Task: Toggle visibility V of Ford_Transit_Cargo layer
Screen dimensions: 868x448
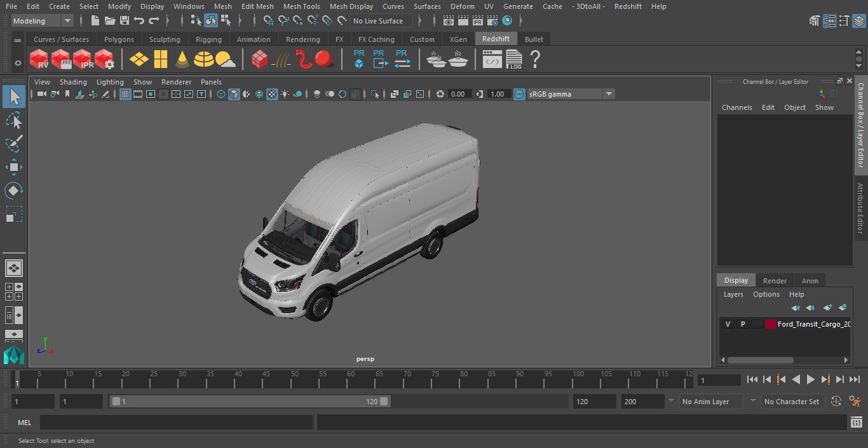Action: [728, 324]
